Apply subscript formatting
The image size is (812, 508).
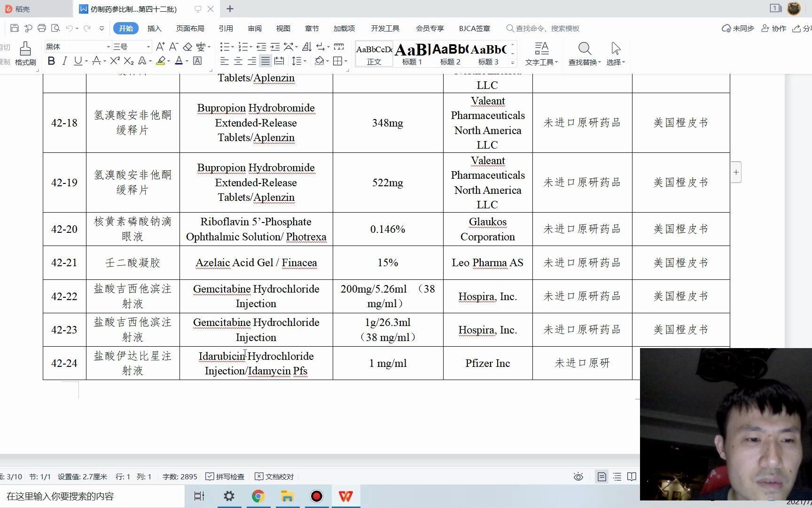coord(129,61)
